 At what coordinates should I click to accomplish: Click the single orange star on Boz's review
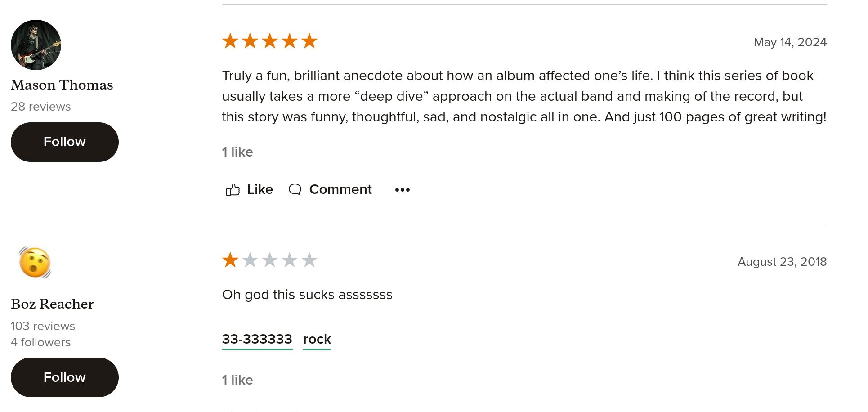pos(230,260)
